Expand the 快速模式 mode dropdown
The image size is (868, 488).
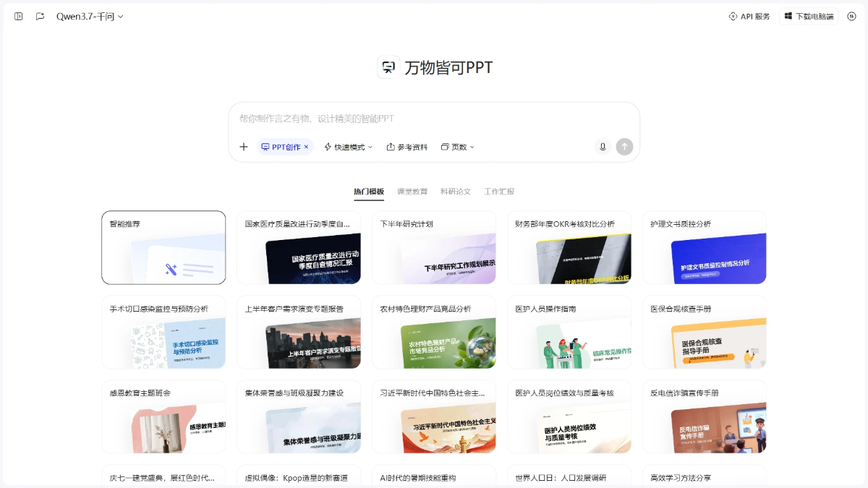tap(348, 147)
